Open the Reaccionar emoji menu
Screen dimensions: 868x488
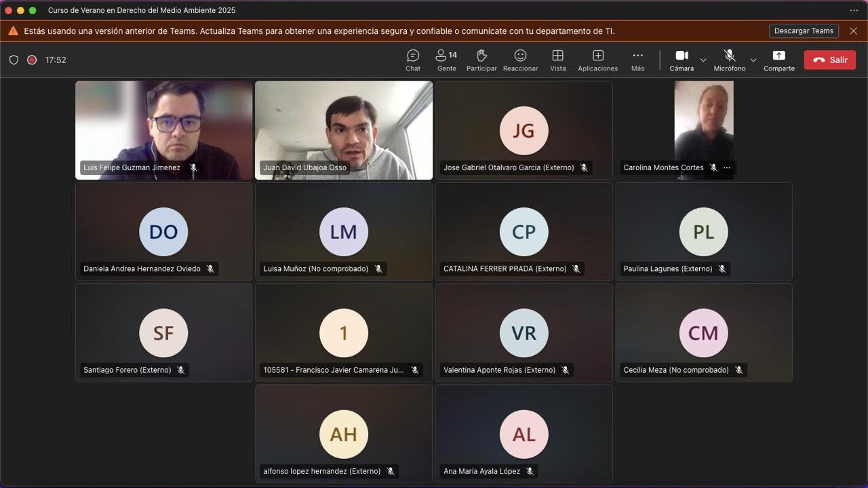(x=520, y=60)
